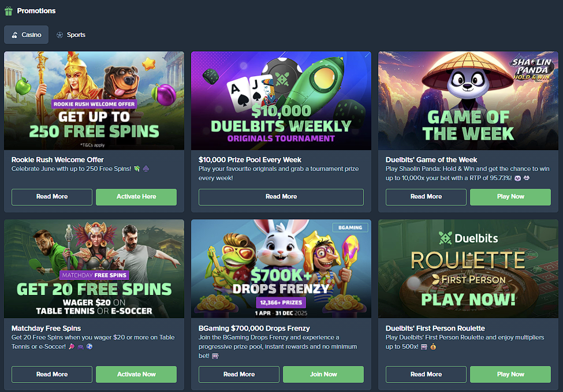Select the Casino promotions tab
This screenshot has width=563, height=392.
click(x=26, y=35)
